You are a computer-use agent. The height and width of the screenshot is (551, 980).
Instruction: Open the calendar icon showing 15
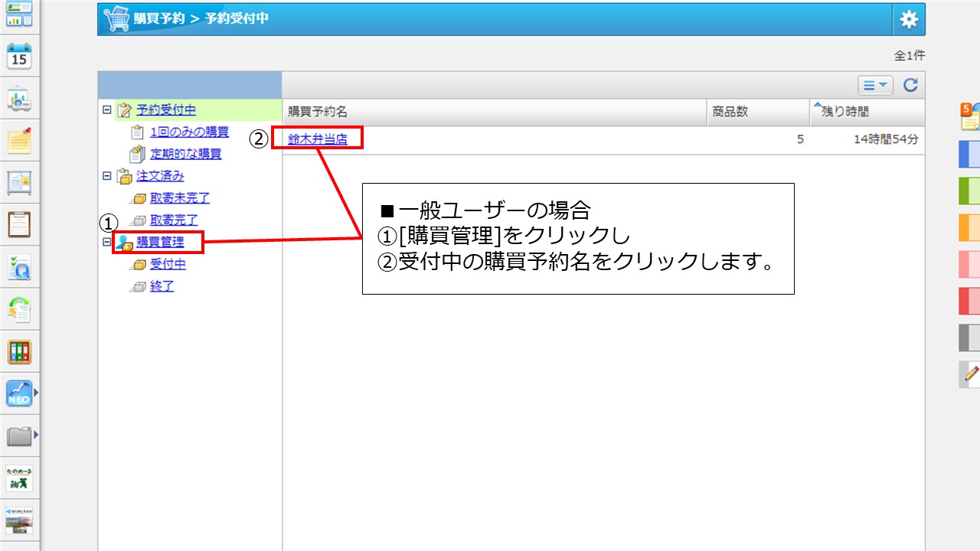pos(19,57)
